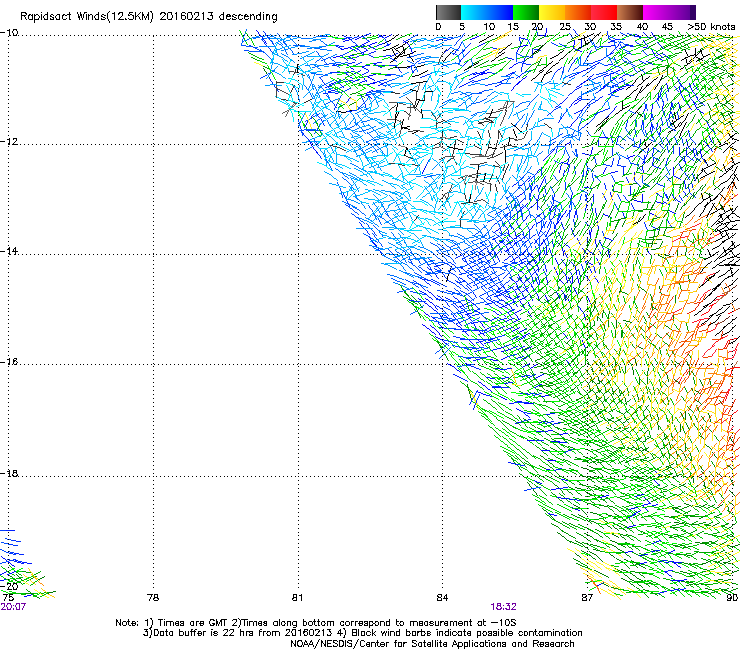
Task: Click the '-14' latitude label
Action: [x=9, y=251]
